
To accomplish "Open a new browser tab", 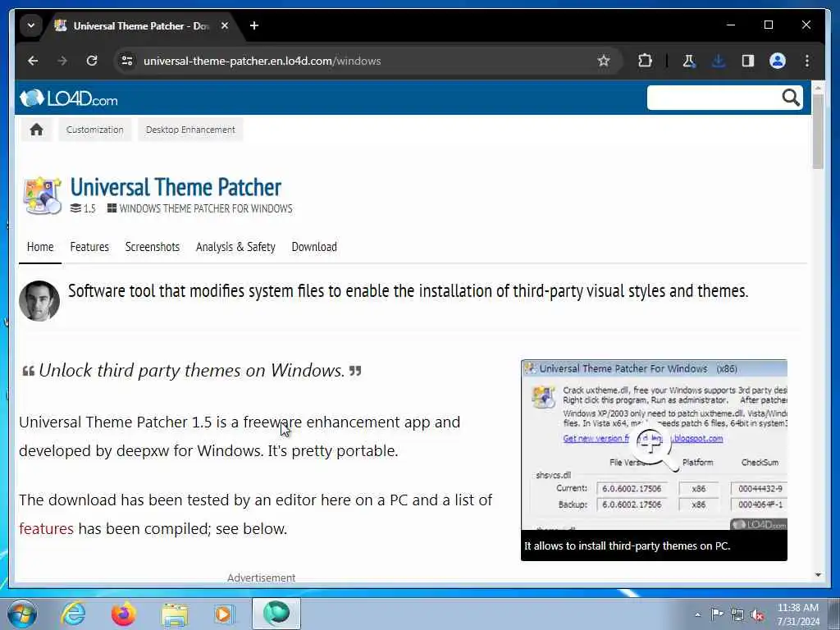I will pyautogui.click(x=254, y=25).
